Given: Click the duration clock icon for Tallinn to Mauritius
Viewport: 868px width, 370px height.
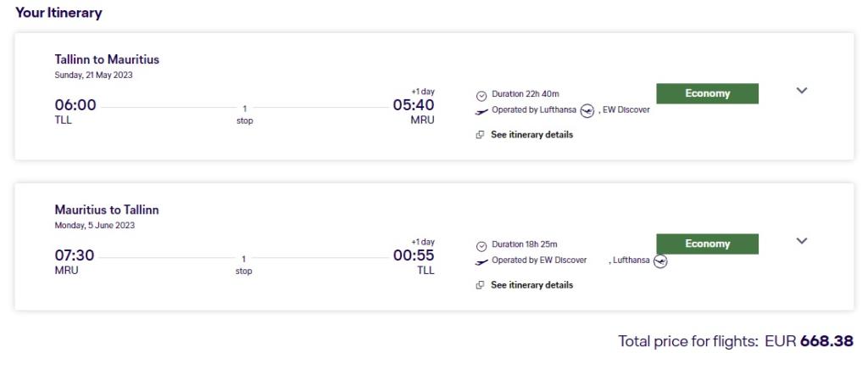Looking at the screenshot, I should pyautogui.click(x=481, y=95).
